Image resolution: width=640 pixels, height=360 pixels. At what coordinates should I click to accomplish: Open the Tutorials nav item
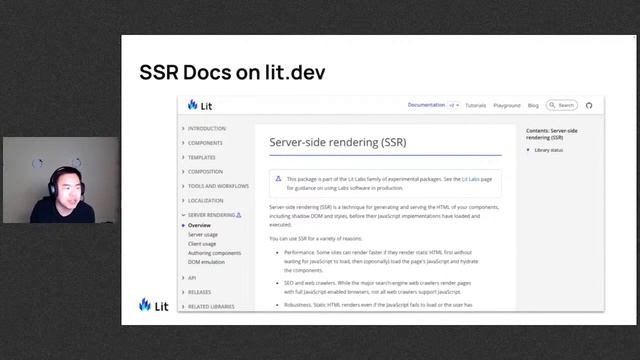pos(476,105)
